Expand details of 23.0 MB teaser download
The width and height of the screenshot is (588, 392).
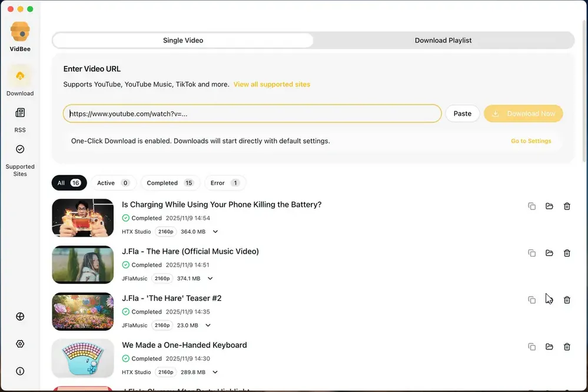point(208,325)
